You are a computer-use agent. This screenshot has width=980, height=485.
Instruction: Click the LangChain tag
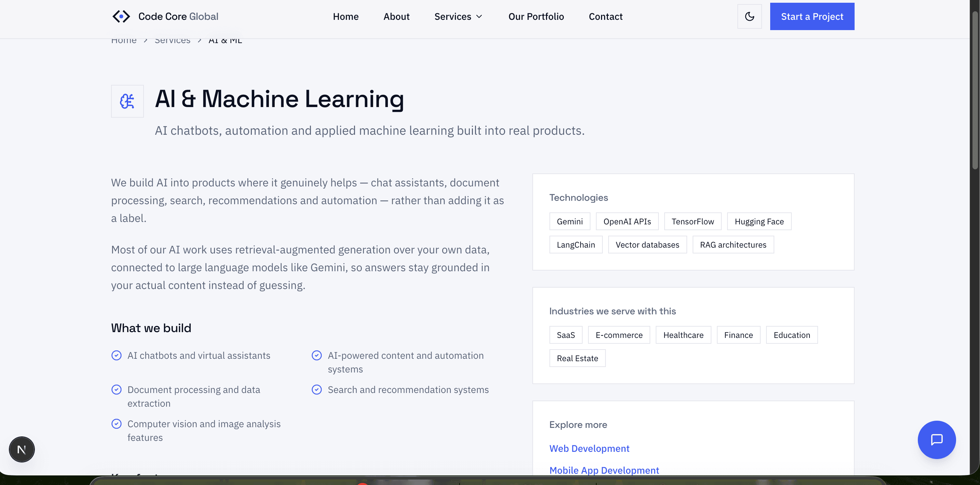click(576, 245)
